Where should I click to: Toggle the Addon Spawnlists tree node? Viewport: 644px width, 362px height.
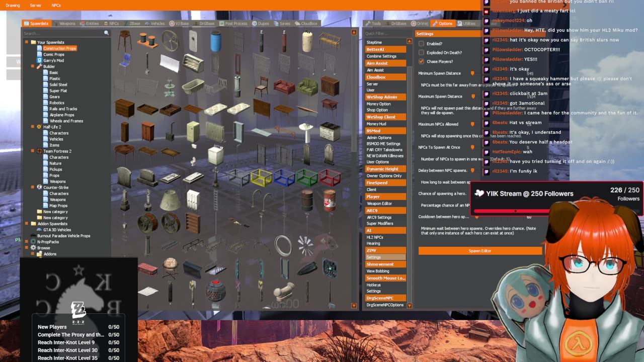tap(27, 224)
